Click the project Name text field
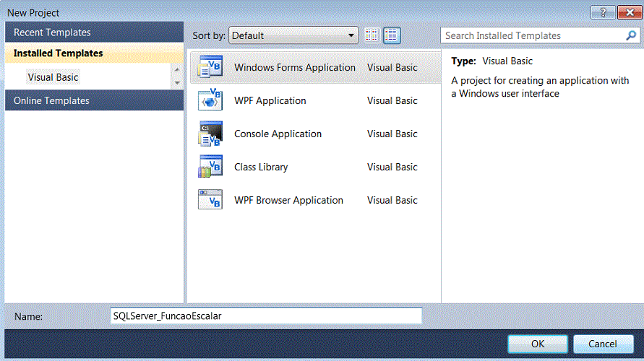Screen dimensions: 644x361 tap(266, 316)
